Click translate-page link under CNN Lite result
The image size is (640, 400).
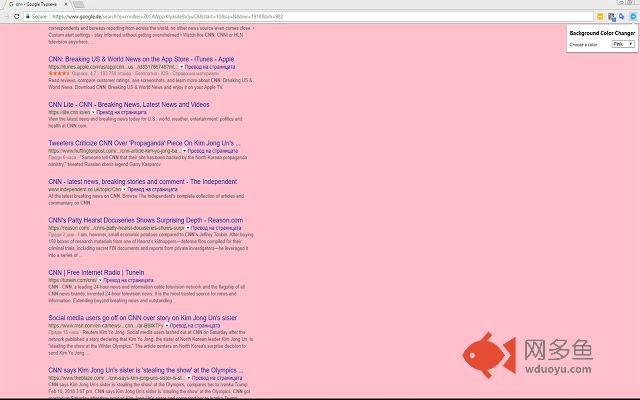[122, 112]
